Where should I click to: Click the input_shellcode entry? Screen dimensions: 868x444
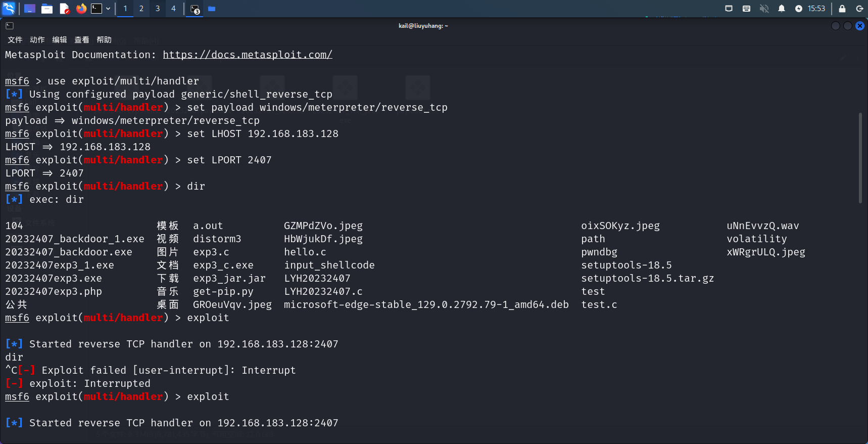pos(329,265)
